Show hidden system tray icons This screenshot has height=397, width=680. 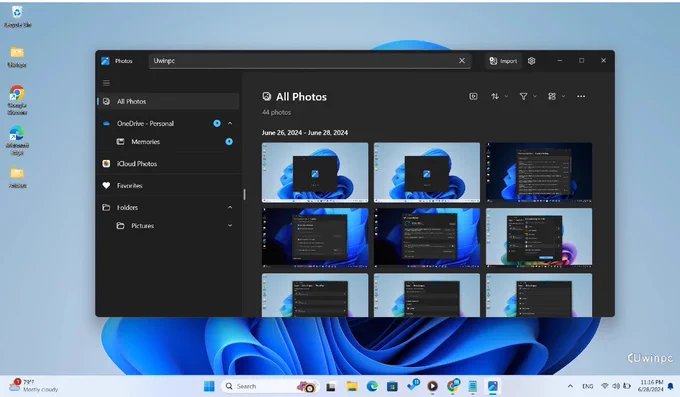(x=570, y=386)
